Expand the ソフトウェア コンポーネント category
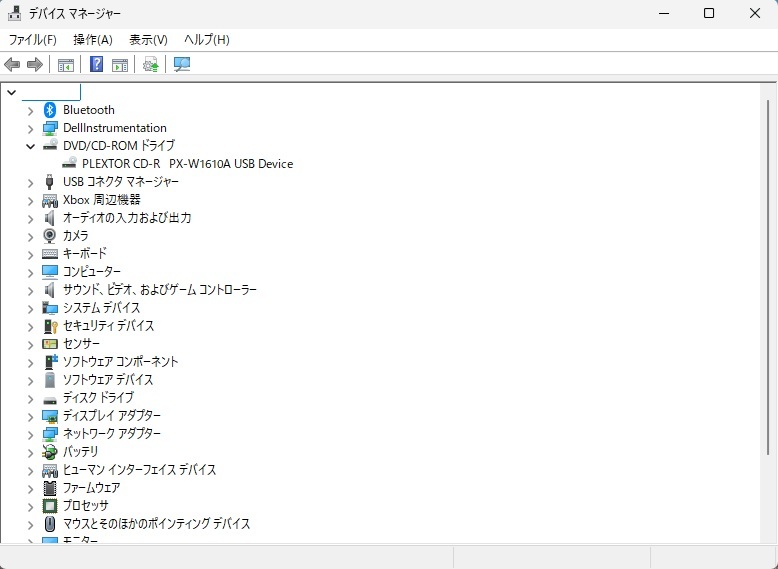Image resolution: width=778 pixels, height=569 pixels. [x=30, y=362]
